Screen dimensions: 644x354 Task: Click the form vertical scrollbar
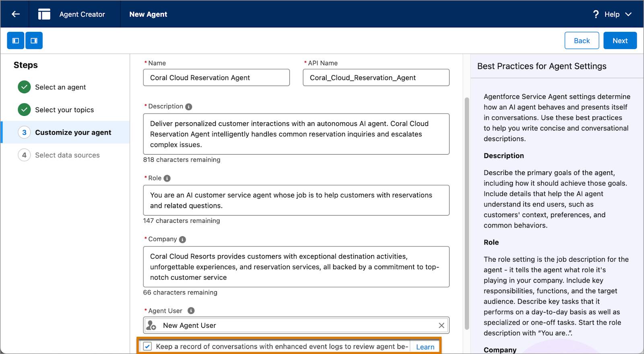[467, 213]
